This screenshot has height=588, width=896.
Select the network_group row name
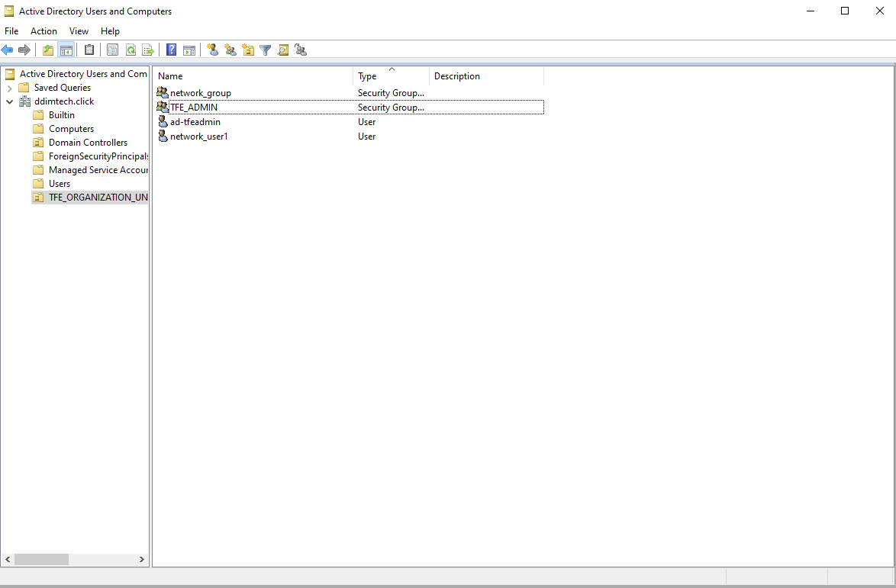coord(201,92)
